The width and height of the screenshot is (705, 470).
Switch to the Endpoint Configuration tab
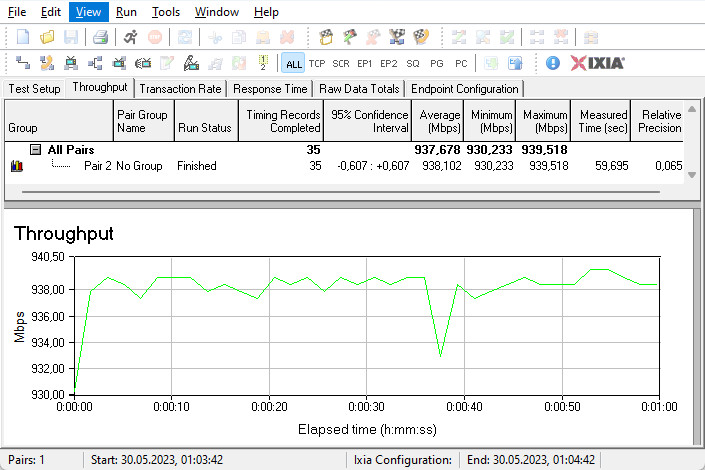coord(464,89)
